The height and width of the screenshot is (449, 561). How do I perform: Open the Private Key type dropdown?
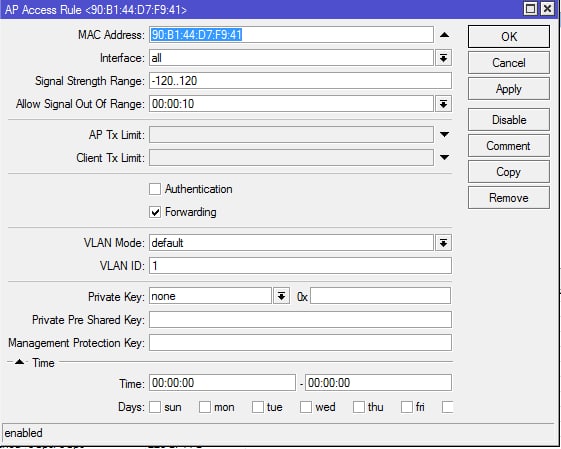(281, 296)
